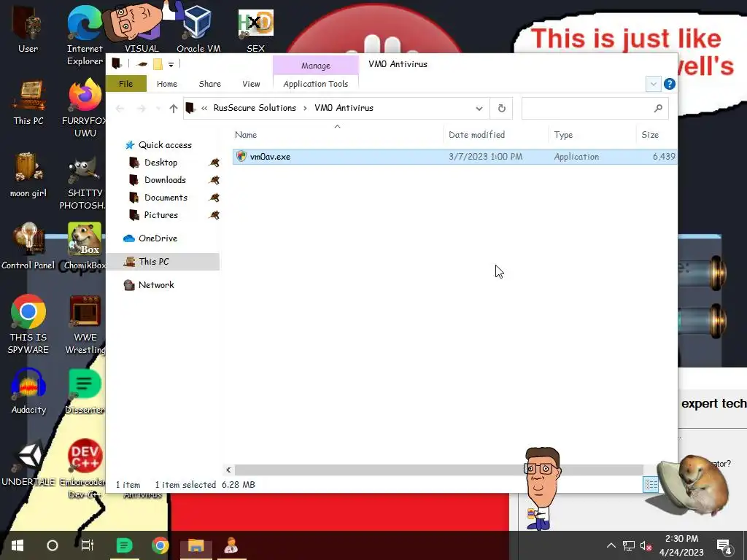Open Cortana search circle on taskbar
The width and height of the screenshot is (747, 560).
point(53,545)
